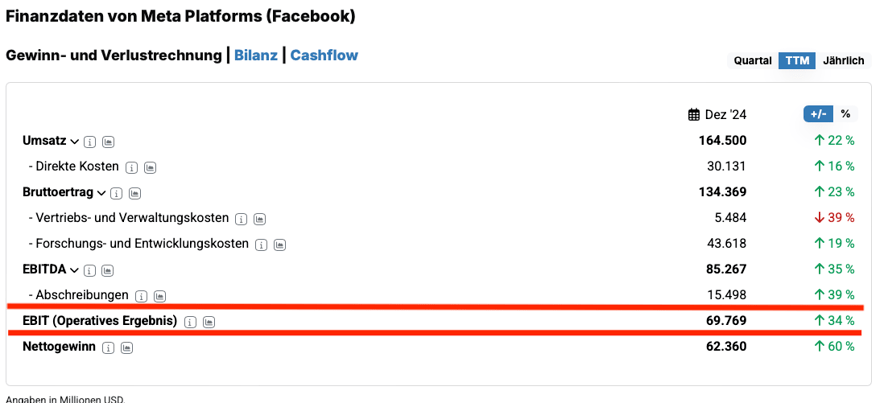Click the Dez '24 calendar icon

pos(694,115)
